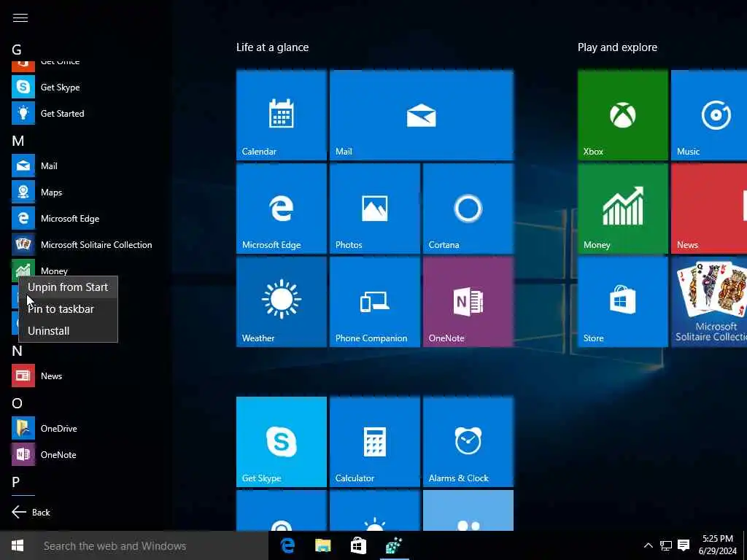747x560 pixels.
Task: Open the Alarms & Clock tile
Action: click(468, 442)
